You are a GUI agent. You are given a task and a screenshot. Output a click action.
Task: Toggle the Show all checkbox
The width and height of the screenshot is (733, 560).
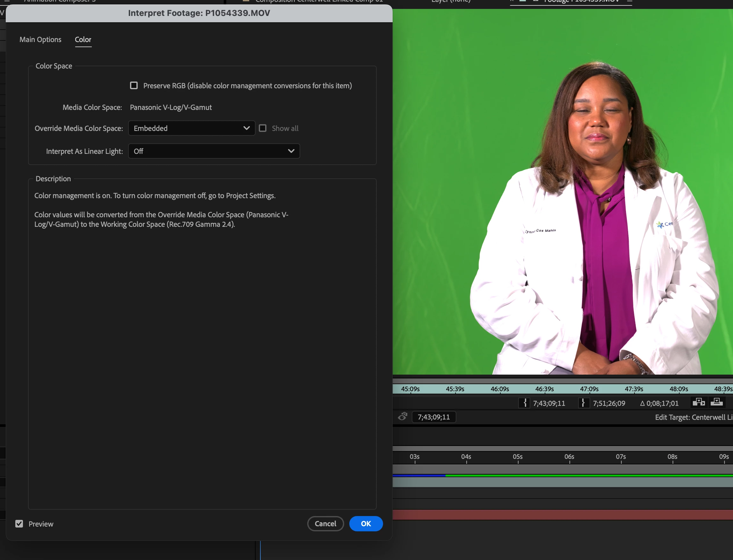coord(263,128)
